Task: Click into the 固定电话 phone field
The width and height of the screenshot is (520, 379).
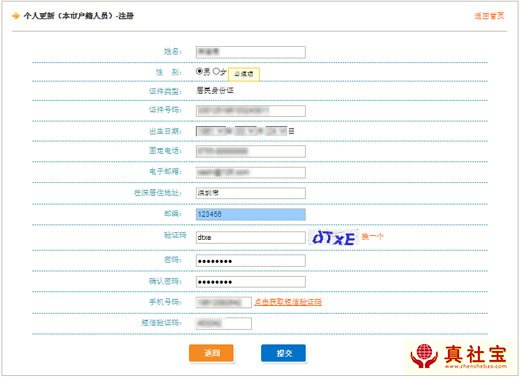Action: [x=251, y=151]
